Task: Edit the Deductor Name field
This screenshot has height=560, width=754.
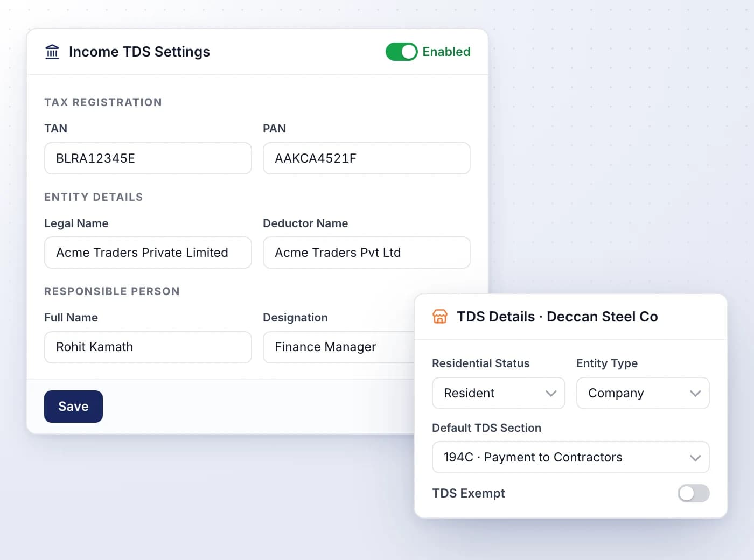Action: (x=367, y=253)
